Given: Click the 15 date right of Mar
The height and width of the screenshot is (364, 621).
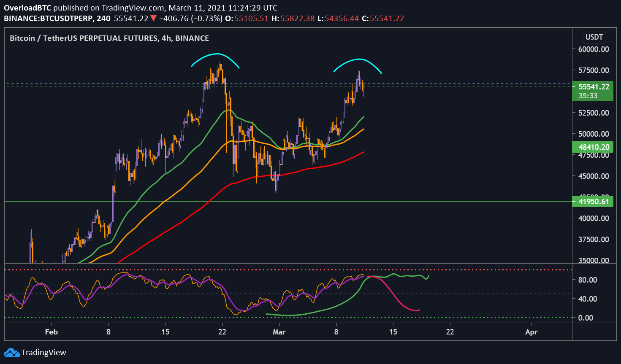Looking at the screenshot, I should pyautogui.click(x=393, y=332).
